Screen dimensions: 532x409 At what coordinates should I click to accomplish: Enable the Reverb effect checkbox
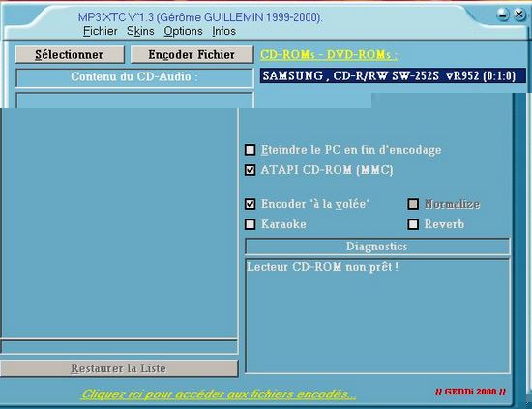[413, 224]
